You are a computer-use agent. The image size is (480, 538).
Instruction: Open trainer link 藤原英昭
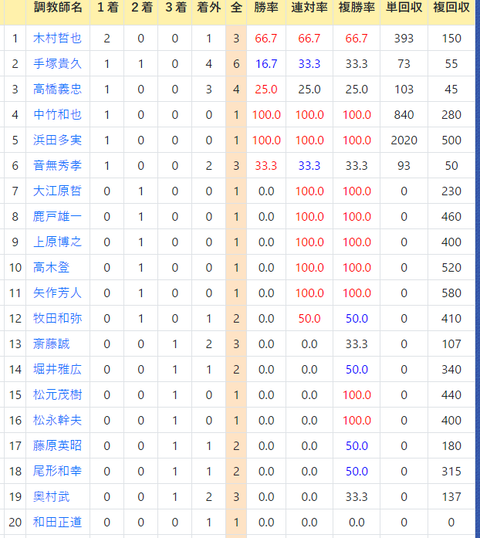[x=57, y=446]
